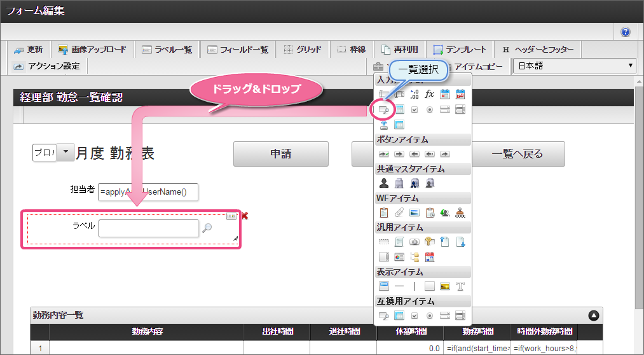Select the clipboard item in WFアイテム
Viewport: 644px width, 355px height.
[383, 212]
